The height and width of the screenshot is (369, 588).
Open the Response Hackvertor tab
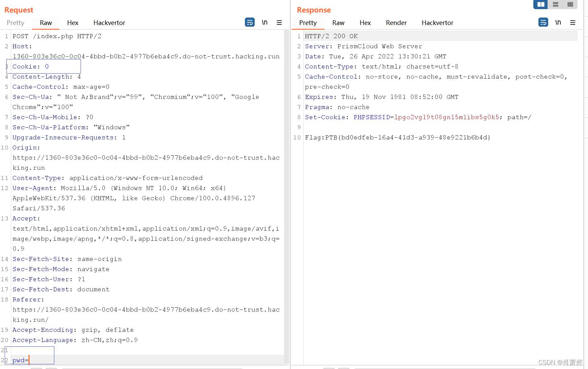(x=438, y=23)
